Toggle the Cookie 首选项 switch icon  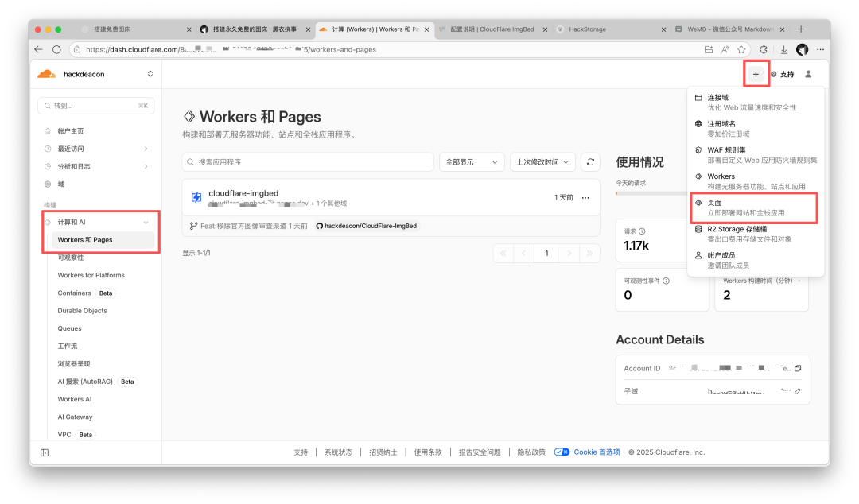[x=562, y=452]
